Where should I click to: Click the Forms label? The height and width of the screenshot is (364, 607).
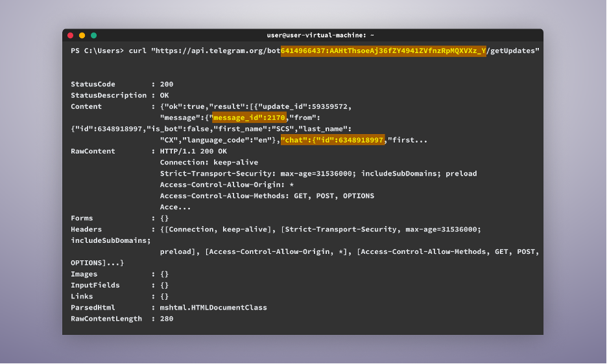(x=82, y=218)
